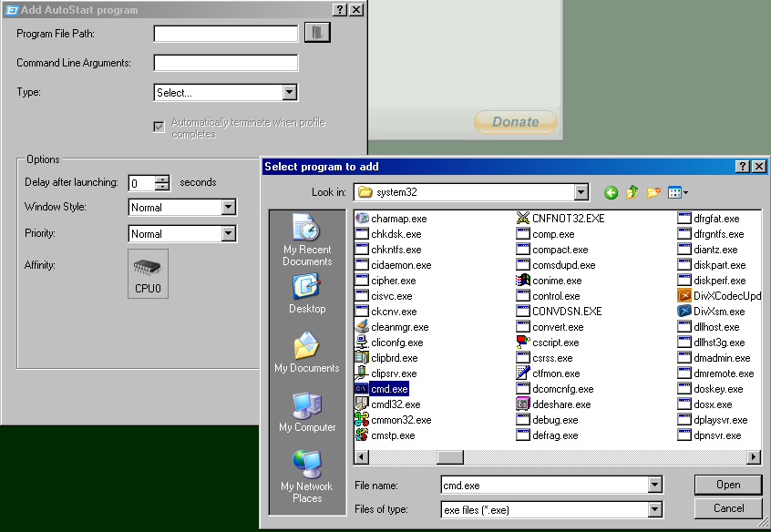Create a new folder with toolbar icon
Viewport: 771px width, 532px height.
tap(653, 192)
